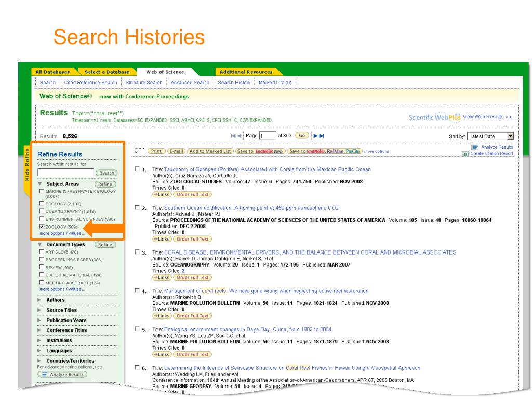Open Search History menu link

coord(234,83)
